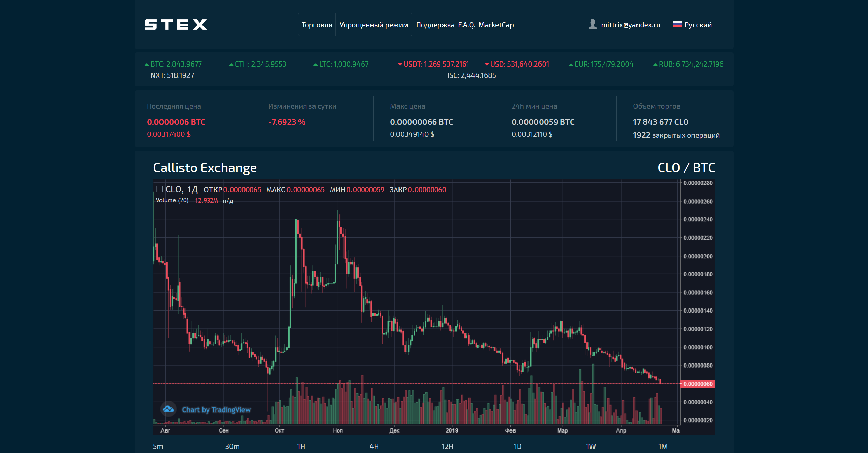
Task: Click the Volume (20) indicator label
Action: coord(172,200)
